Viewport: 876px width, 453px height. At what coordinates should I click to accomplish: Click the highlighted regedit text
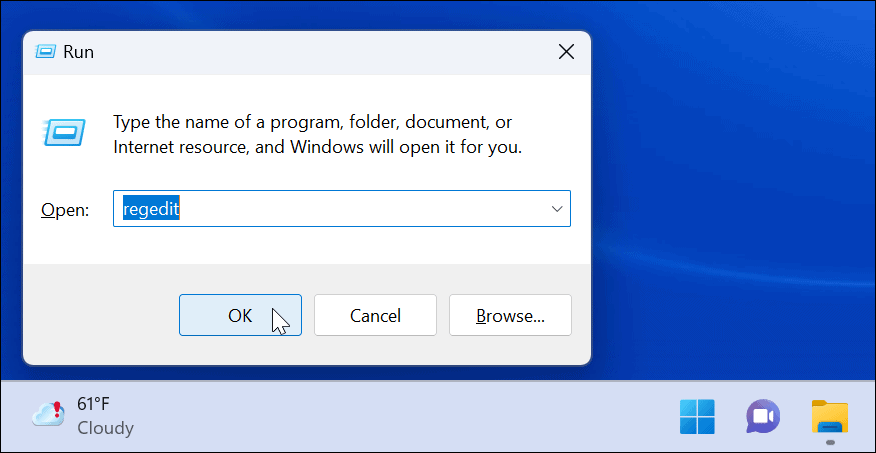pos(150,209)
